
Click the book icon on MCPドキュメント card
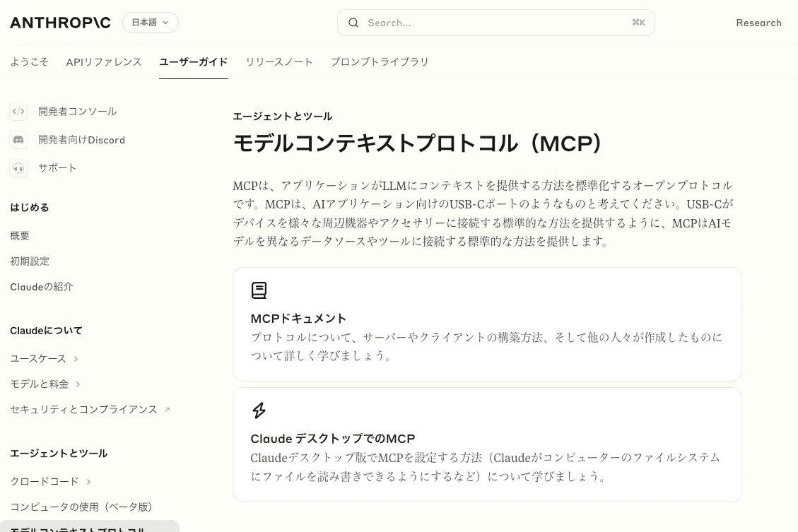click(x=259, y=290)
